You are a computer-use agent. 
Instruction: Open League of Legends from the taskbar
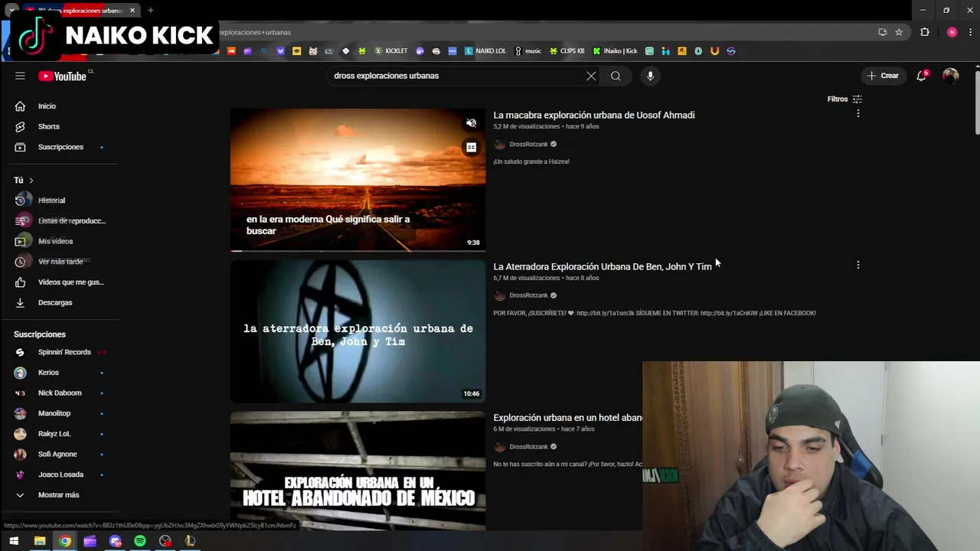click(x=190, y=541)
